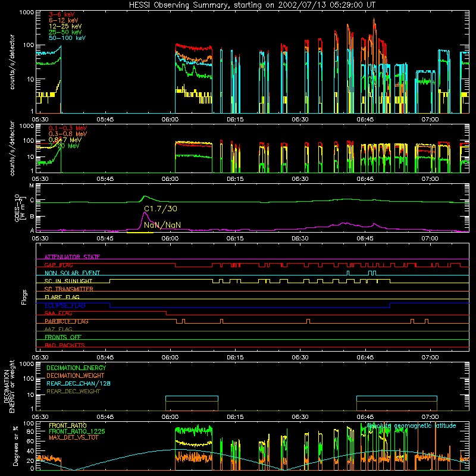This screenshot has width=476, height=476.
Task: Click the 07:00 tick under the Flags panel
Action: (x=430, y=358)
